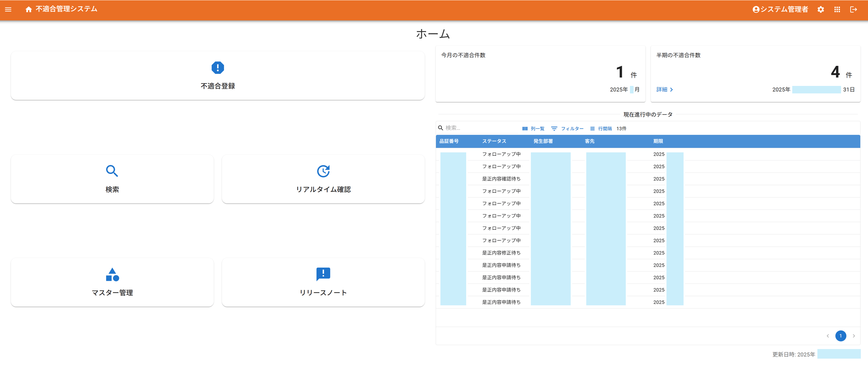The height and width of the screenshot is (370, 868).
Task: Click the logout icon
Action: (x=853, y=10)
